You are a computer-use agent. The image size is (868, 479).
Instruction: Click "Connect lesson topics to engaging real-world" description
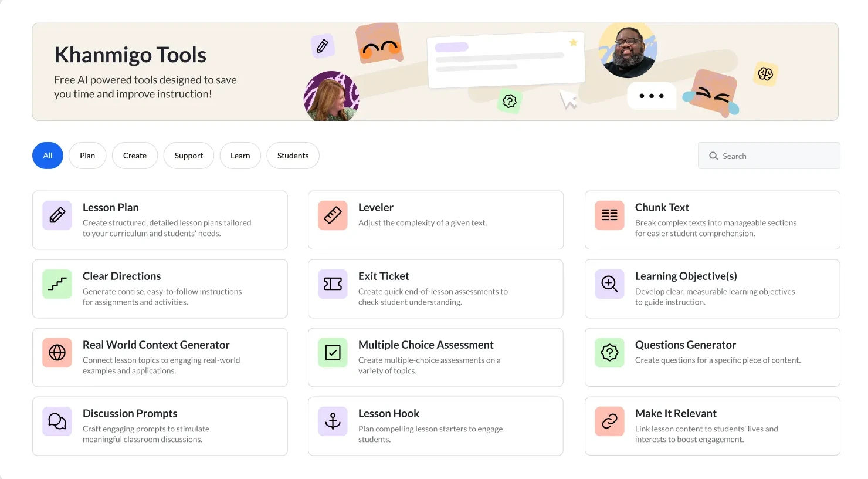pyautogui.click(x=161, y=365)
